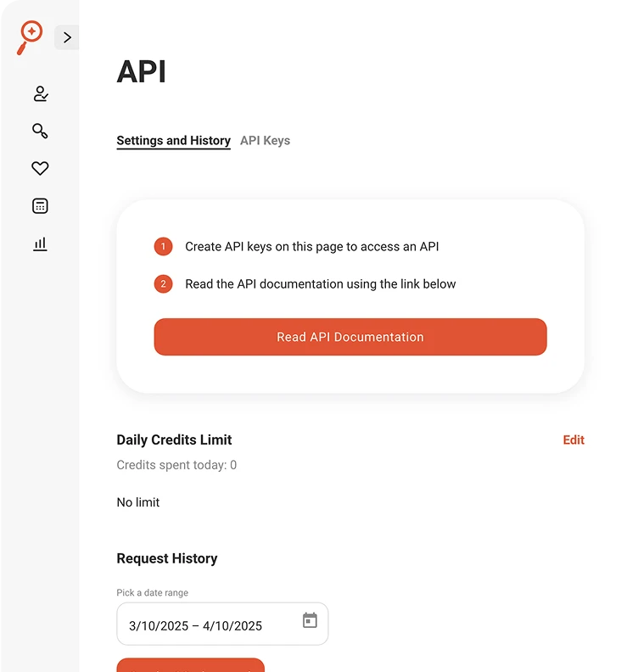Viewport: 638px width, 672px height.
Task: Click the orange magnifying glass logo
Action: pos(30,37)
